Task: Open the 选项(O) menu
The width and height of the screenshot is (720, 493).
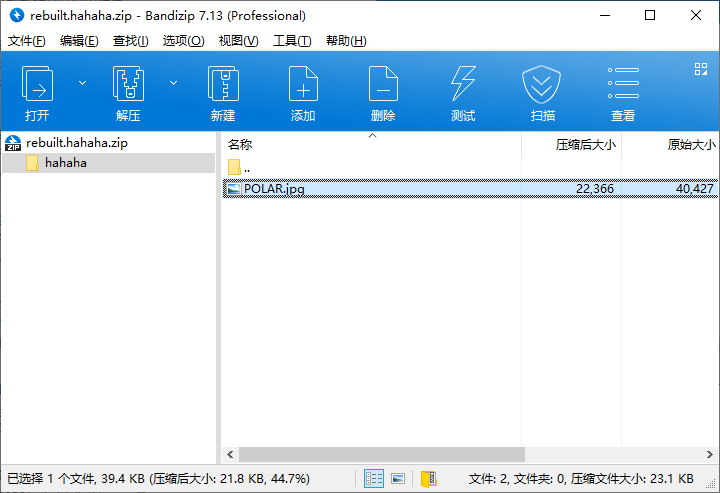Action: click(183, 41)
